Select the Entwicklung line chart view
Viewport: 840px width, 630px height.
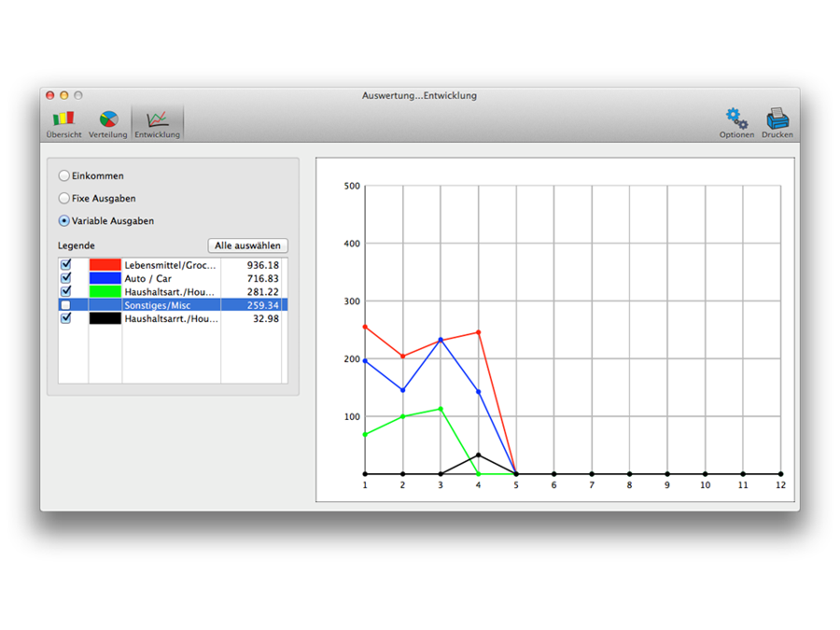point(157,123)
